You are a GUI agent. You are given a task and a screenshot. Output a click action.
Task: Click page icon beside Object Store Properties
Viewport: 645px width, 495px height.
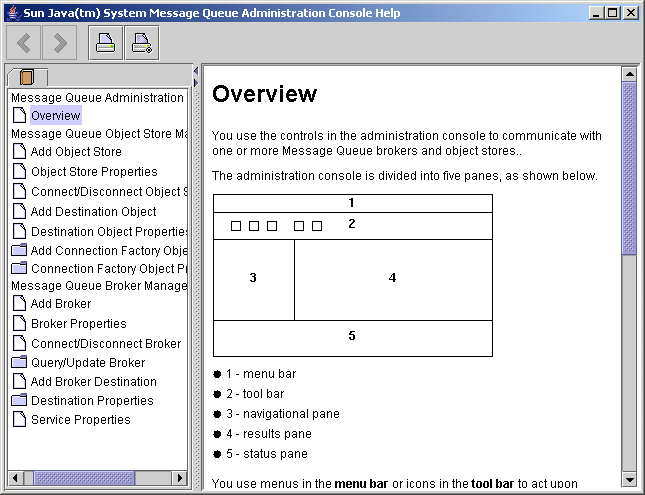19,171
